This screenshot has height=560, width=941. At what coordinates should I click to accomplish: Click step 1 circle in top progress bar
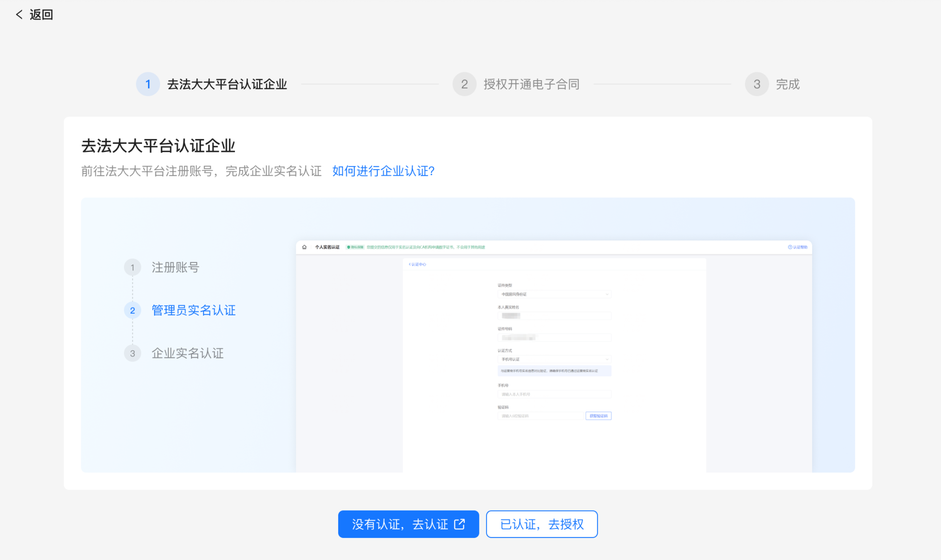point(148,84)
